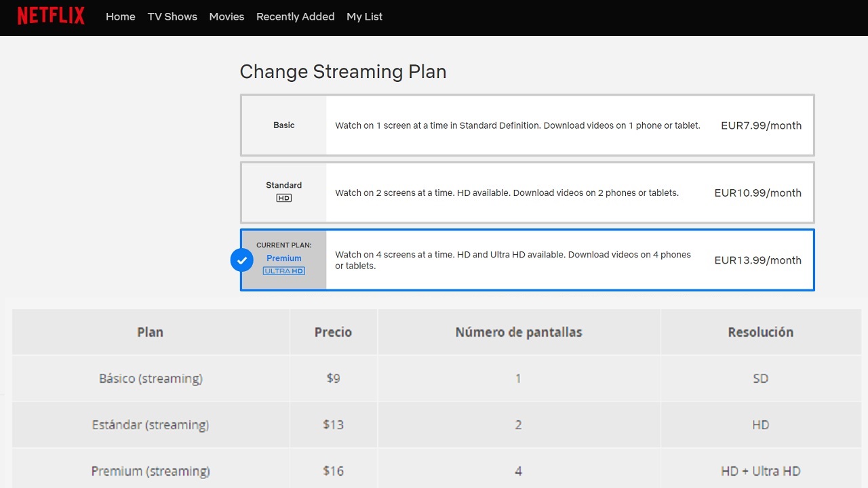Click the Precio column header
868x488 pixels.
click(x=333, y=332)
